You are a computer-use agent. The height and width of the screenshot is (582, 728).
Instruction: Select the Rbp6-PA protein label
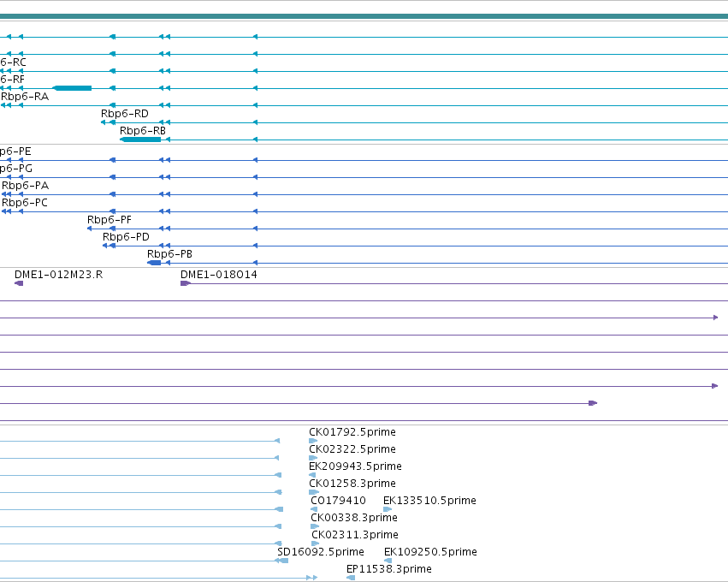pyautogui.click(x=25, y=186)
